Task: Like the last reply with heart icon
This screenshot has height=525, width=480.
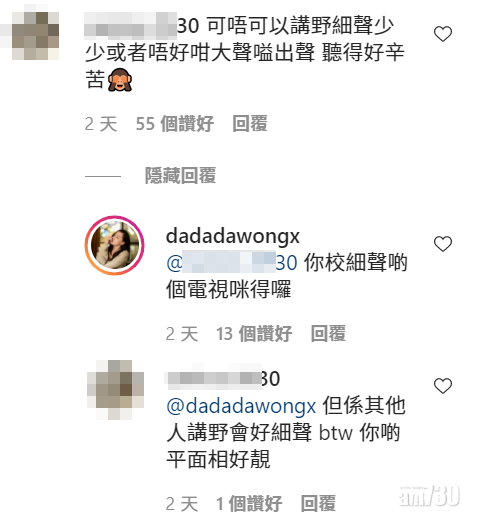Action: [x=443, y=386]
